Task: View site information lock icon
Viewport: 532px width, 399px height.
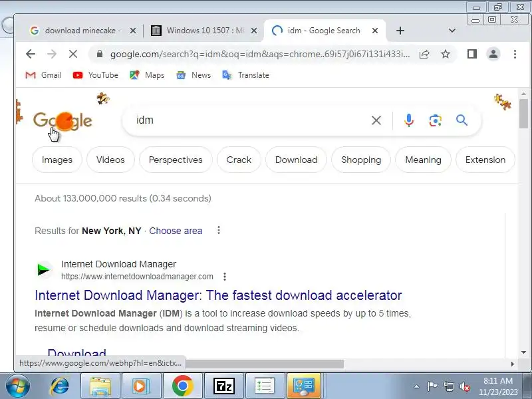Action: coord(99,54)
